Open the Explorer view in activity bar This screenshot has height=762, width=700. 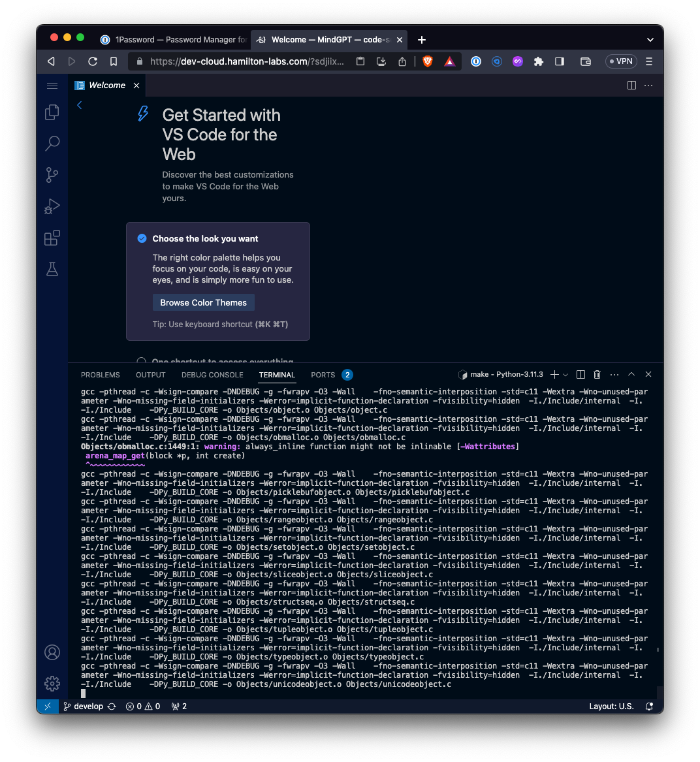pyautogui.click(x=52, y=112)
